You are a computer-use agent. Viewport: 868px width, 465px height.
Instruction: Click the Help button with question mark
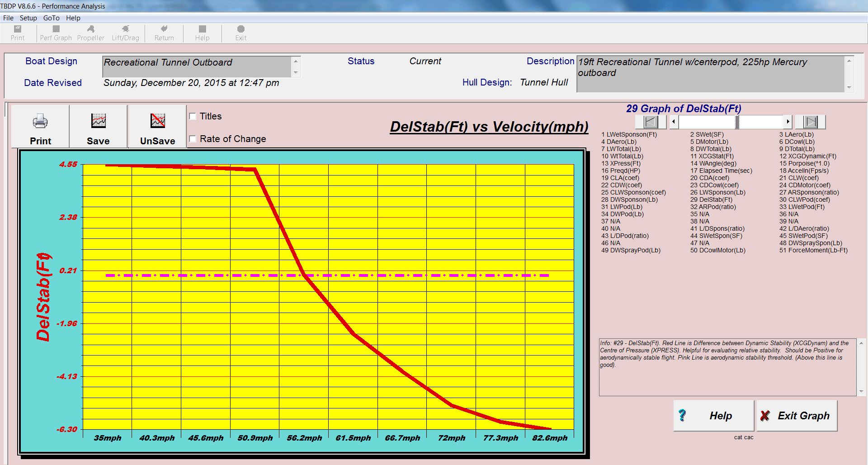714,416
